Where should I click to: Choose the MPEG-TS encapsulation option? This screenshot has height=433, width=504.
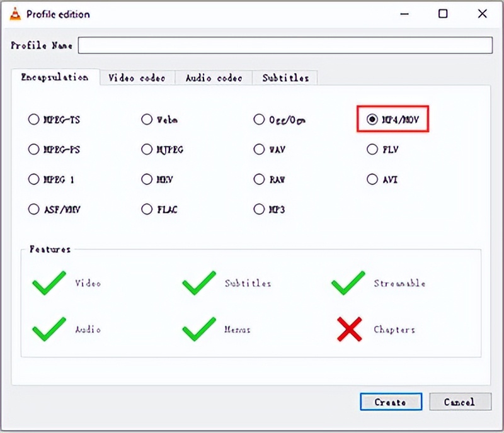click(x=33, y=120)
